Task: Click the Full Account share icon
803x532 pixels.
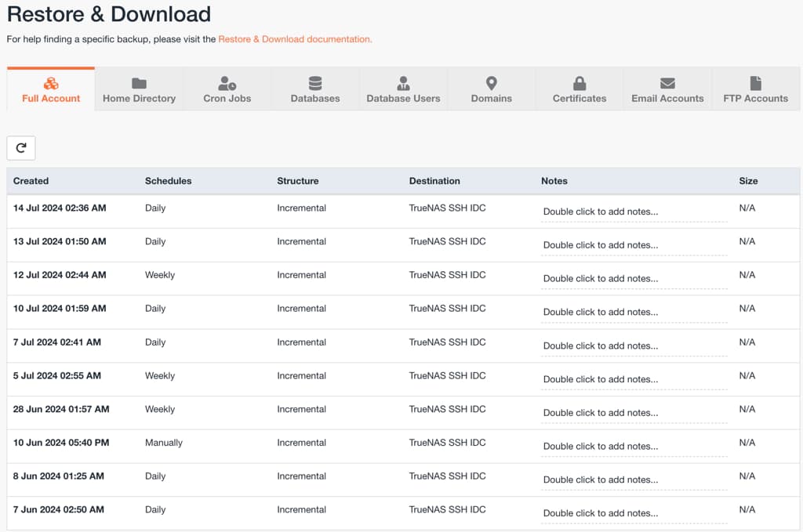Action: [50, 81]
